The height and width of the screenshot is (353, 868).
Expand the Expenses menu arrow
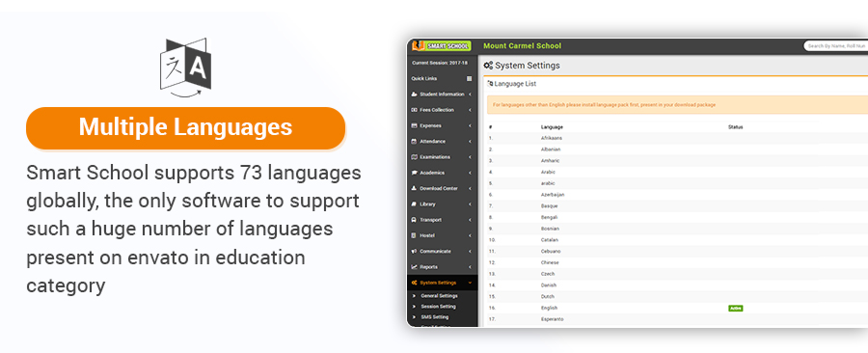(x=470, y=125)
